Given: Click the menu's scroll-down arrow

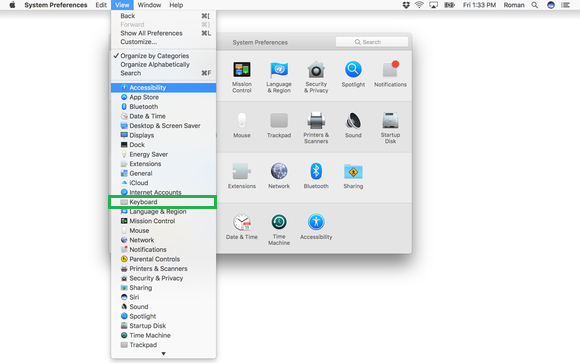Looking at the screenshot, I should coord(163,354).
